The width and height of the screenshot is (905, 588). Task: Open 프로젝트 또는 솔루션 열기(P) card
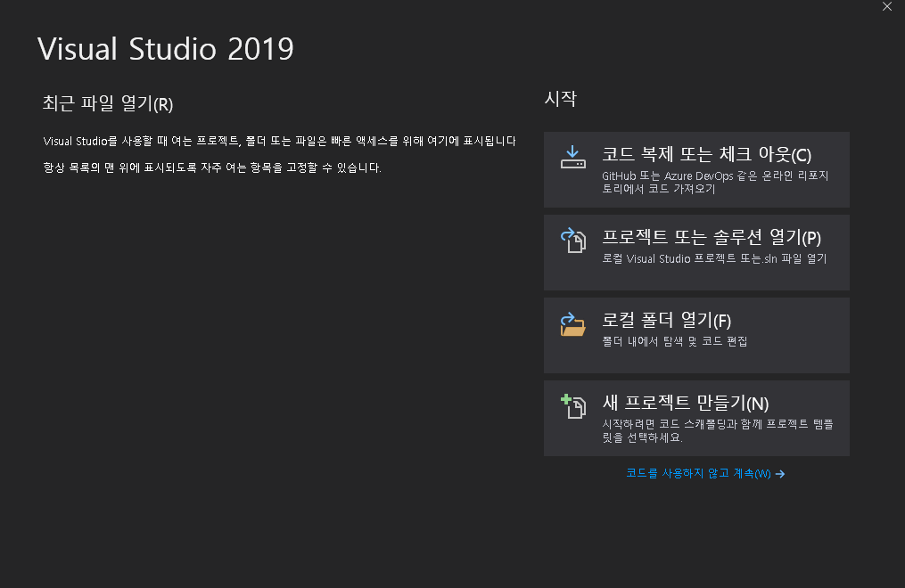696,252
